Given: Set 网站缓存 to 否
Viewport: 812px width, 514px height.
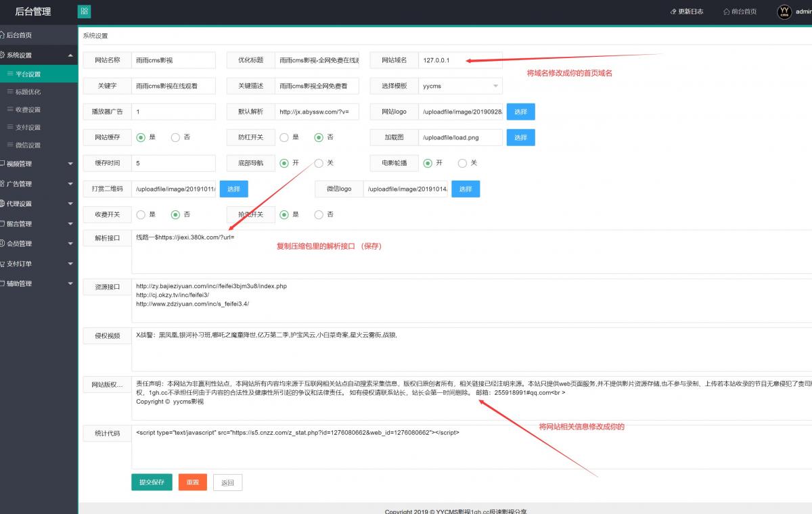Looking at the screenshot, I should (x=175, y=137).
